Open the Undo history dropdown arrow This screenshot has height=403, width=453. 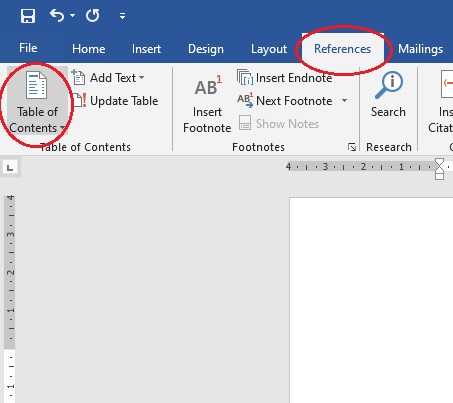point(72,15)
